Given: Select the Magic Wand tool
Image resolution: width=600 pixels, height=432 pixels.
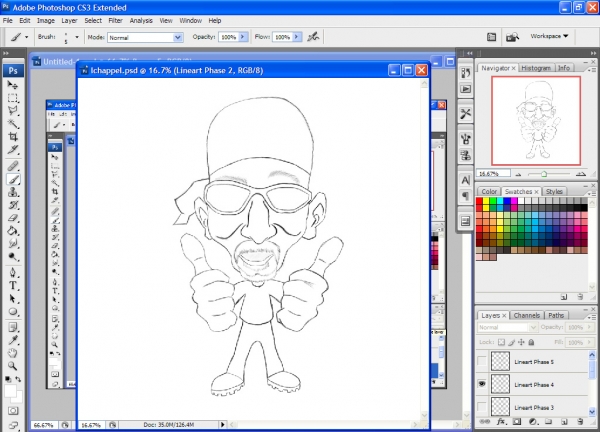Looking at the screenshot, I should point(13,124).
